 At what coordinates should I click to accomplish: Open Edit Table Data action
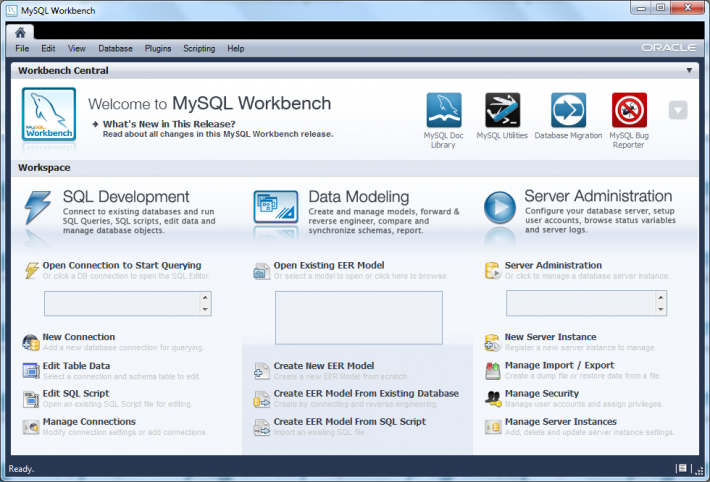pyautogui.click(x=76, y=366)
